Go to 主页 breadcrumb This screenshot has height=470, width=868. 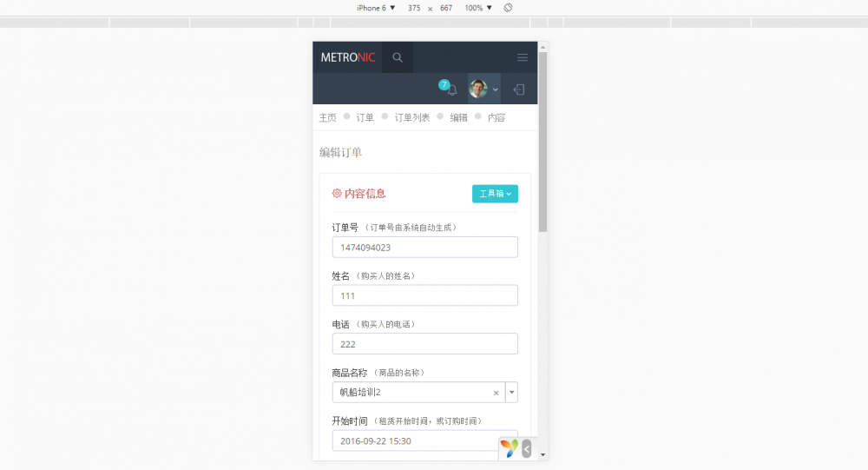click(x=328, y=117)
